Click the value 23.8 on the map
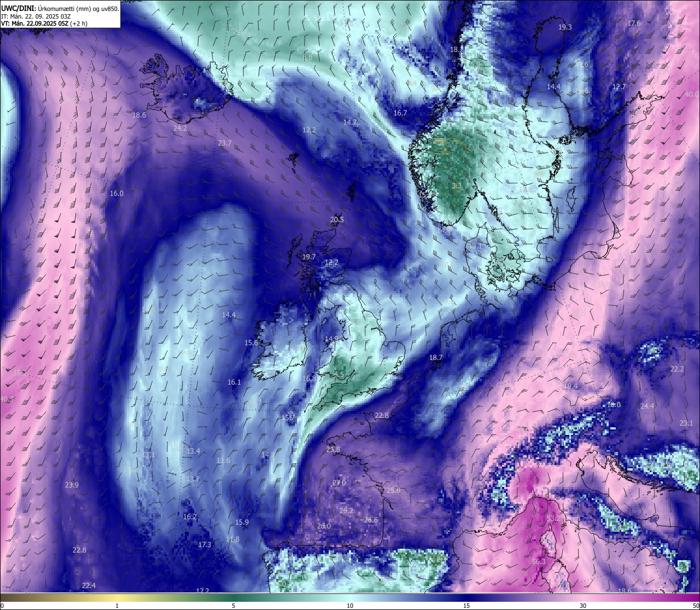The image size is (700, 610). pyautogui.click(x=333, y=450)
